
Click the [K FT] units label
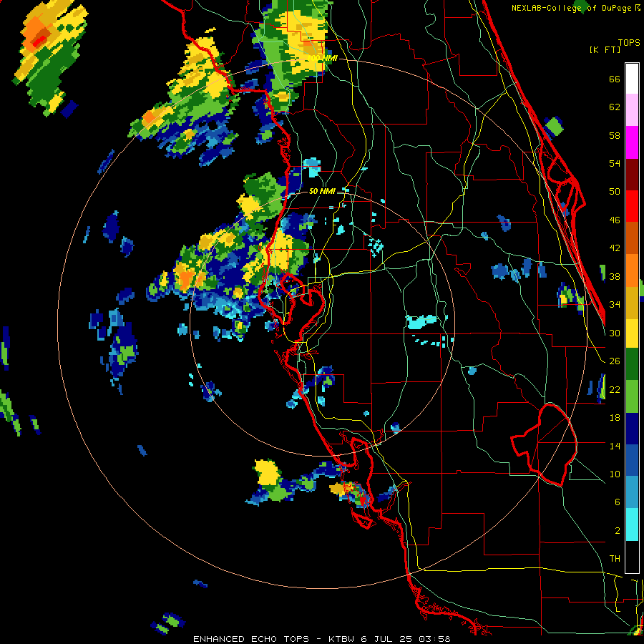click(605, 49)
